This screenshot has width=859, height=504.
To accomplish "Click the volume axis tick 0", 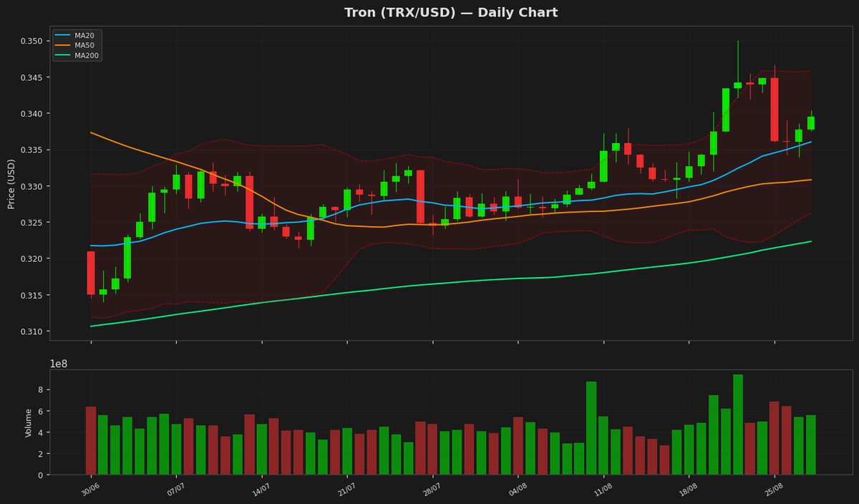I will click(40, 475).
